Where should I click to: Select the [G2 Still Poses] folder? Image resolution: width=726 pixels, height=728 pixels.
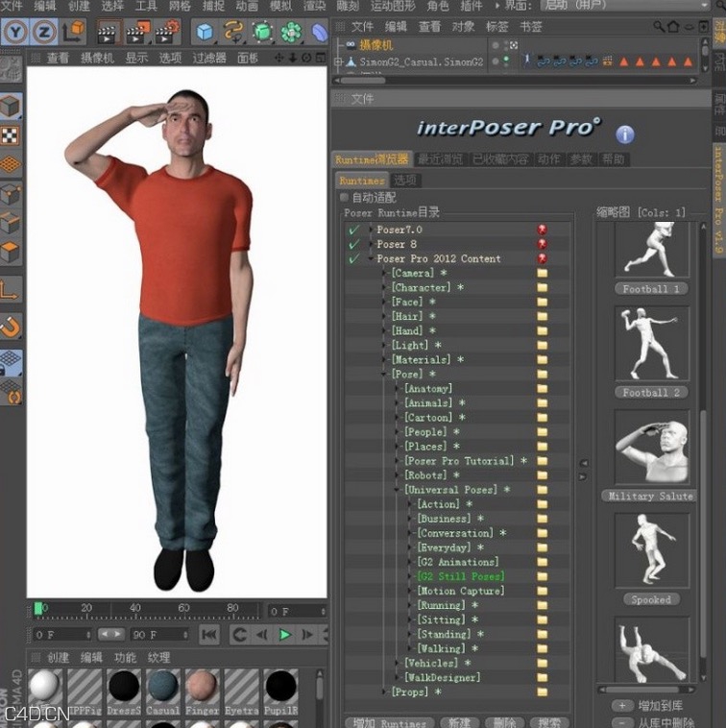[461, 576]
